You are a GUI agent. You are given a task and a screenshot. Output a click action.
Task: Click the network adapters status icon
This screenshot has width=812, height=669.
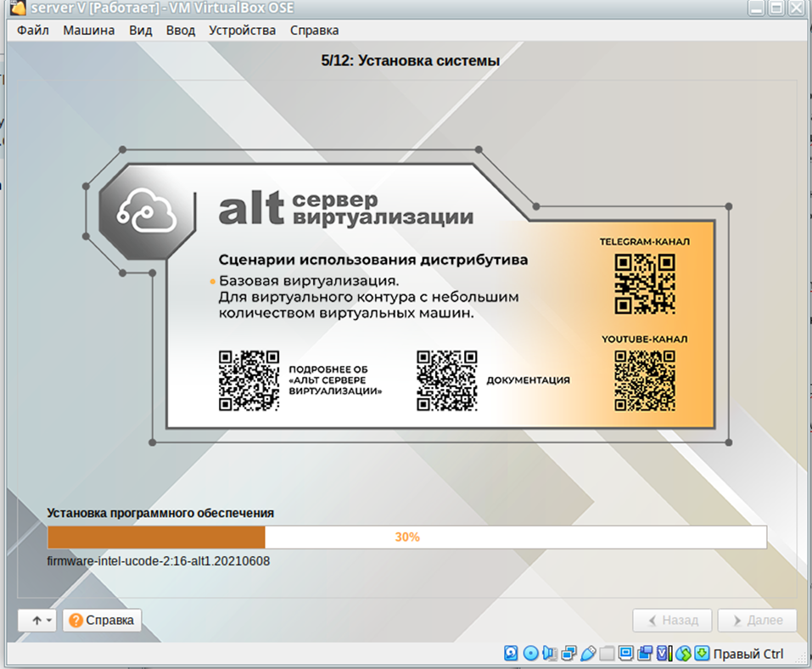point(569,653)
